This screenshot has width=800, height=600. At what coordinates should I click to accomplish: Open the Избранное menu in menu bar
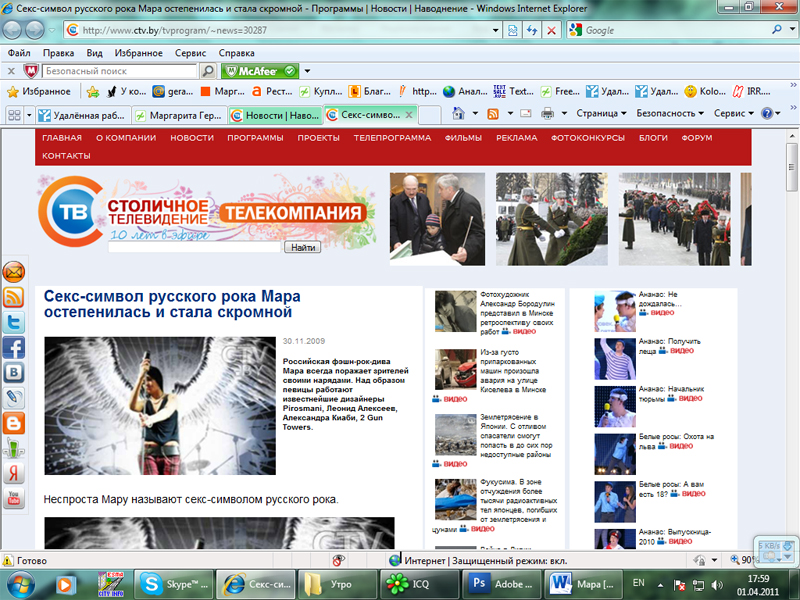[139, 52]
